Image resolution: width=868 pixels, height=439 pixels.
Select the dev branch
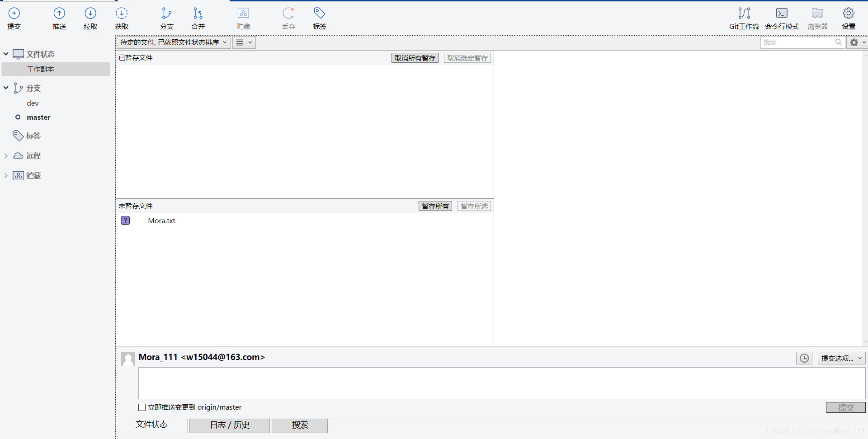click(x=33, y=103)
